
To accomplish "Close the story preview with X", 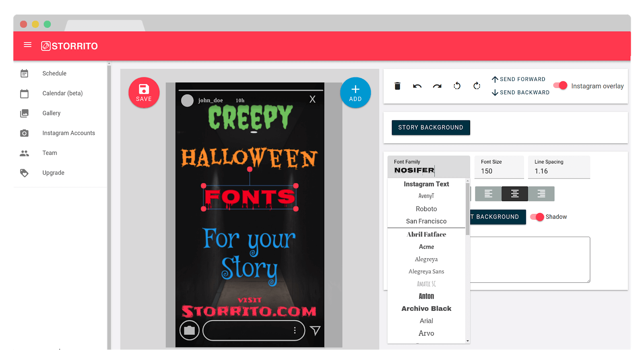I will point(312,99).
